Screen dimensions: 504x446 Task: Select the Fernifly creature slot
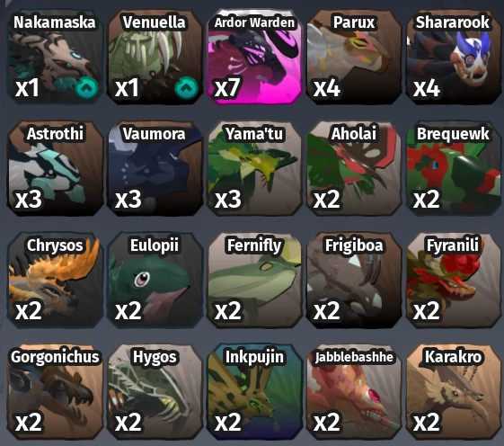(254, 280)
